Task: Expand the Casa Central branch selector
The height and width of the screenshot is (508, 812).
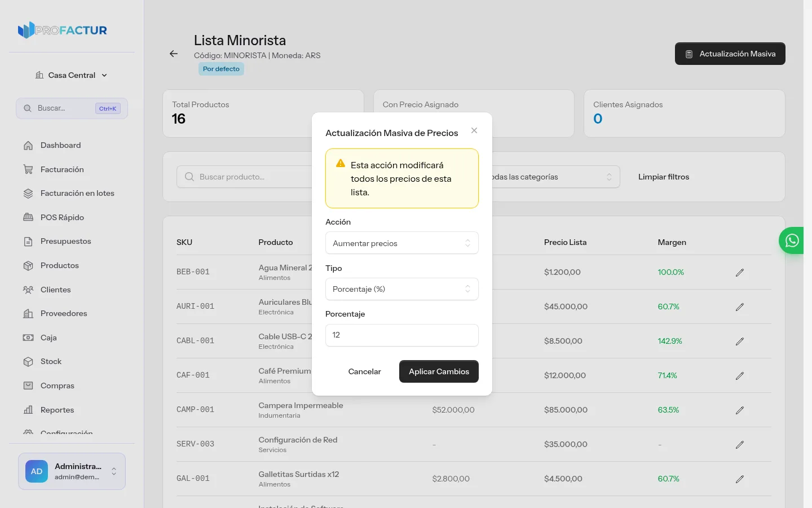Action: point(72,75)
